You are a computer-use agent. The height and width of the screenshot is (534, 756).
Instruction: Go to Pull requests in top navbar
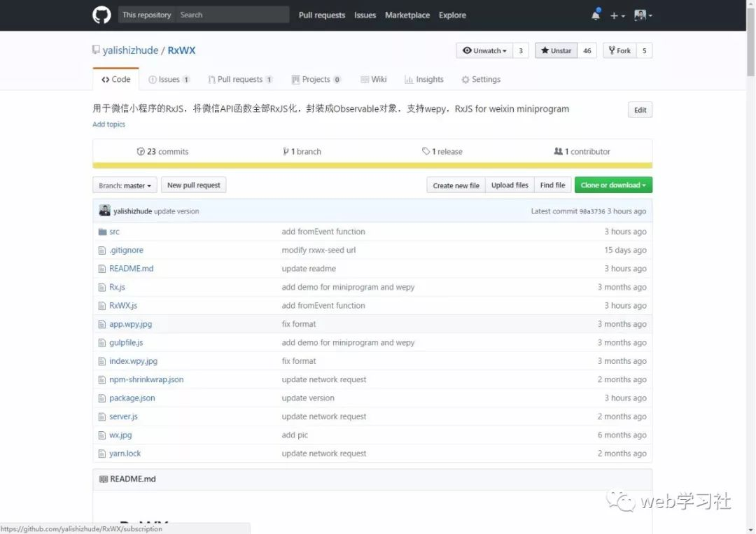point(322,15)
